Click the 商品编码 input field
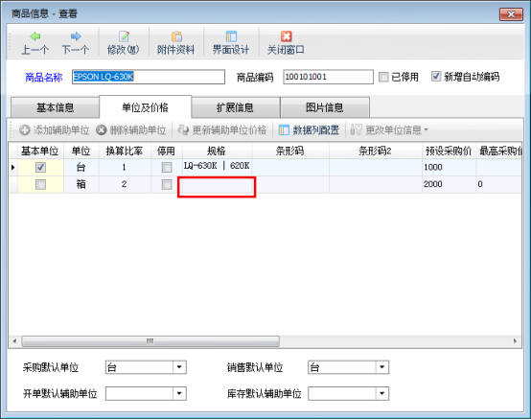531x420 pixels. pos(328,77)
